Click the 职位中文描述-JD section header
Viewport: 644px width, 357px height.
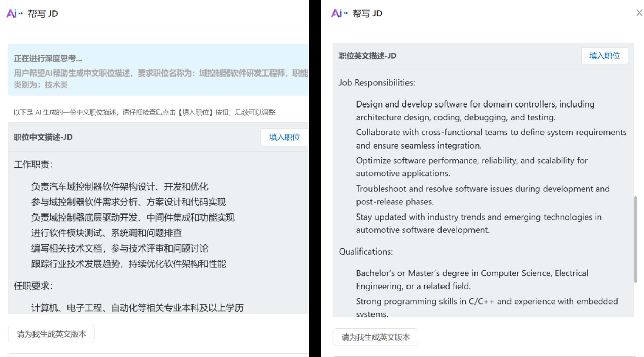(42, 137)
